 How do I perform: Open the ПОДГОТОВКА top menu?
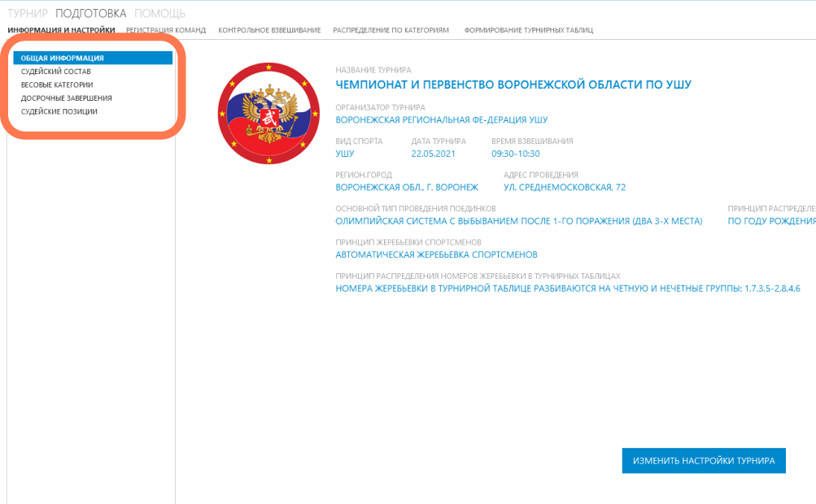pyautogui.click(x=90, y=13)
